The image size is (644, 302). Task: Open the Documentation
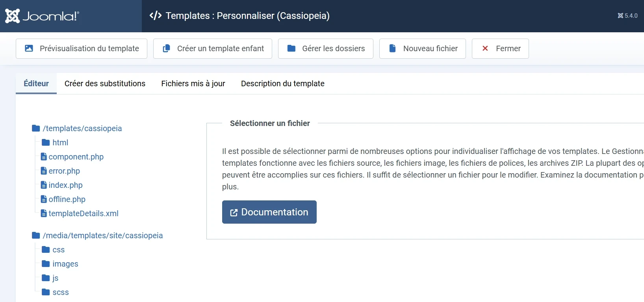tap(269, 212)
